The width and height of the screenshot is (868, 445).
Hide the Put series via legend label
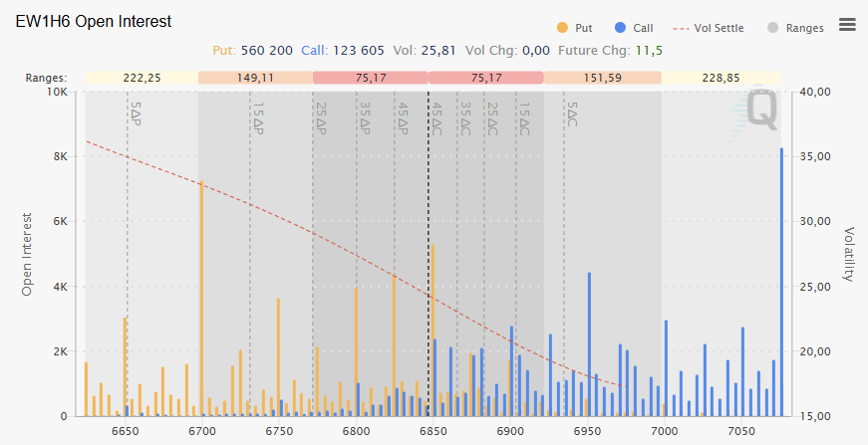point(584,28)
